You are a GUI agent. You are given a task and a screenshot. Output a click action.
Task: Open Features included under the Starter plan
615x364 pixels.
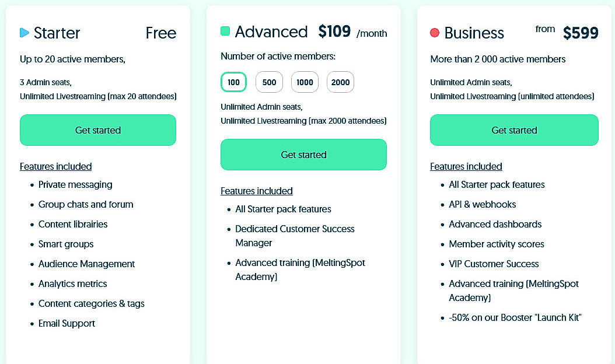55,166
